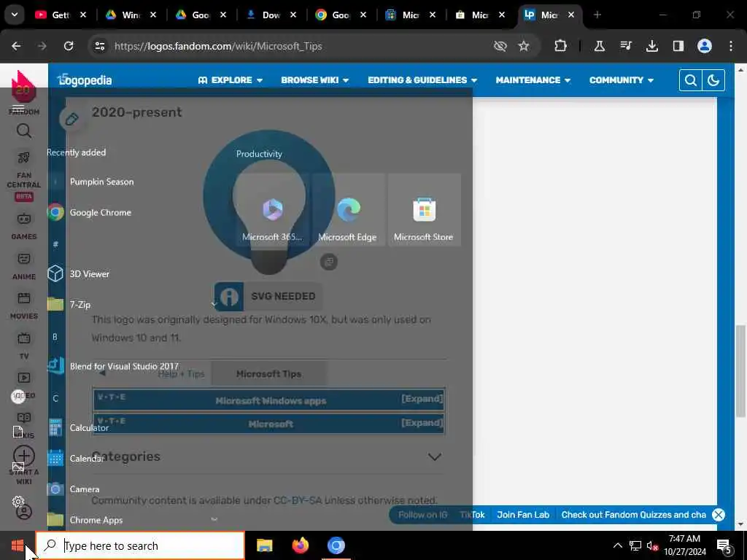Image resolution: width=747 pixels, height=560 pixels.
Task: Click the page vertical scrollbar thumb
Action: [740, 370]
